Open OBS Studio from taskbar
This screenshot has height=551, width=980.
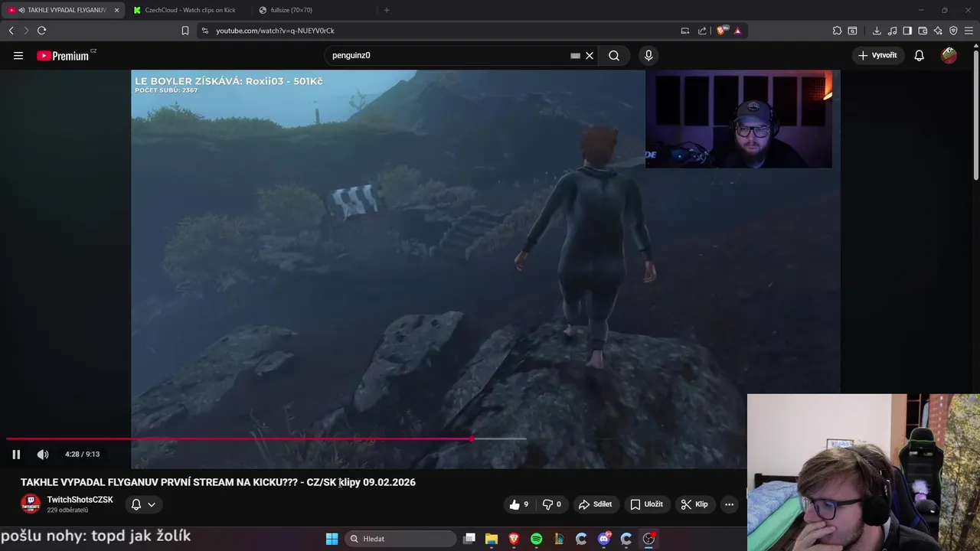click(648, 539)
